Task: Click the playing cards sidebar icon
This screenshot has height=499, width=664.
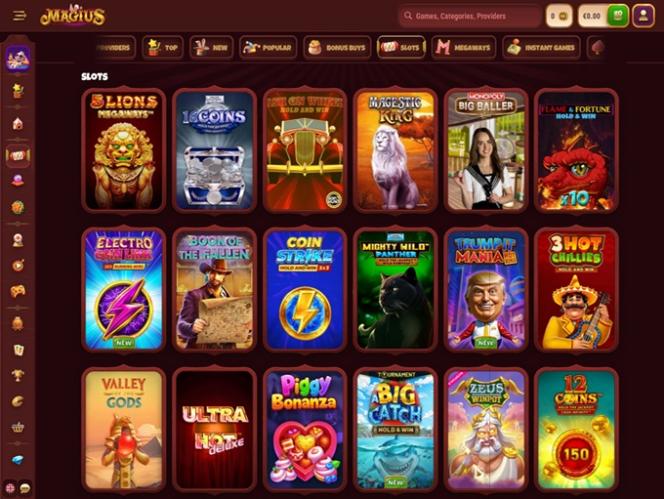Action: click(x=17, y=350)
